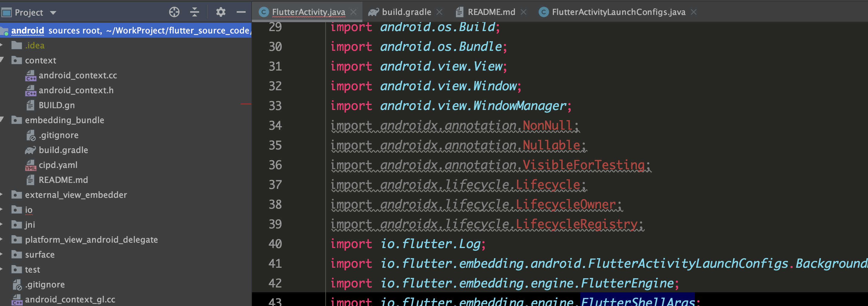
Task: Close the FlutterActivity.java tab
Action: [x=353, y=12]
